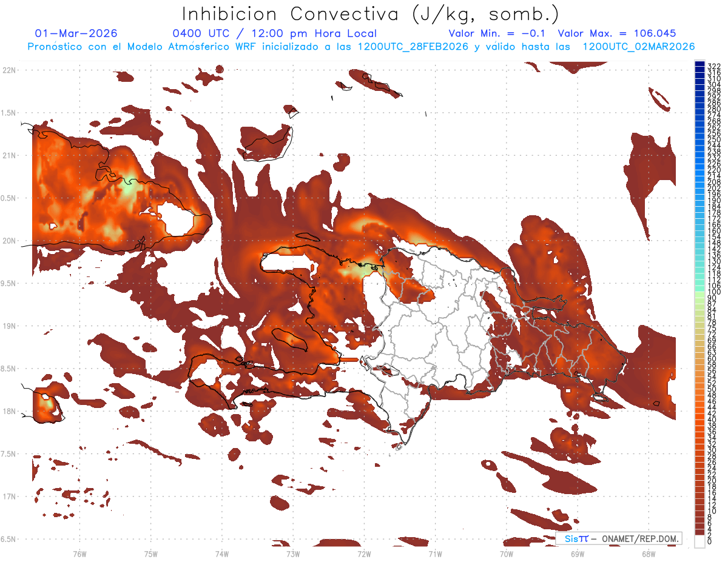
Task: Click the "17N" latitude label
Action: coord(8,497)
